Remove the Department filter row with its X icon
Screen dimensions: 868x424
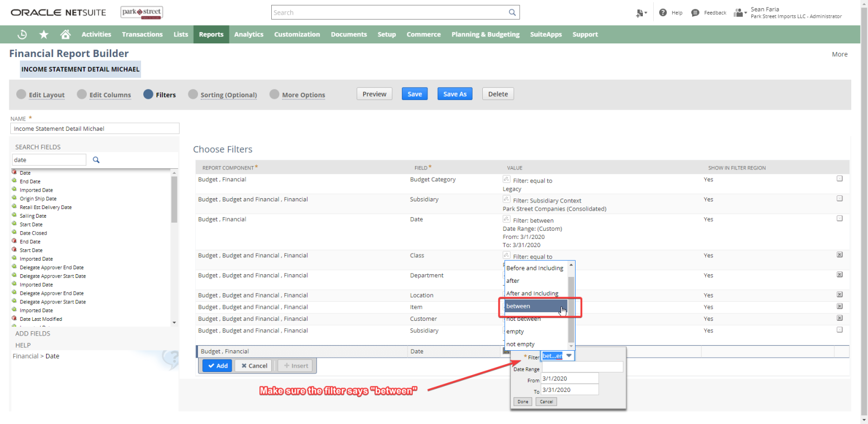pos(840,275)
